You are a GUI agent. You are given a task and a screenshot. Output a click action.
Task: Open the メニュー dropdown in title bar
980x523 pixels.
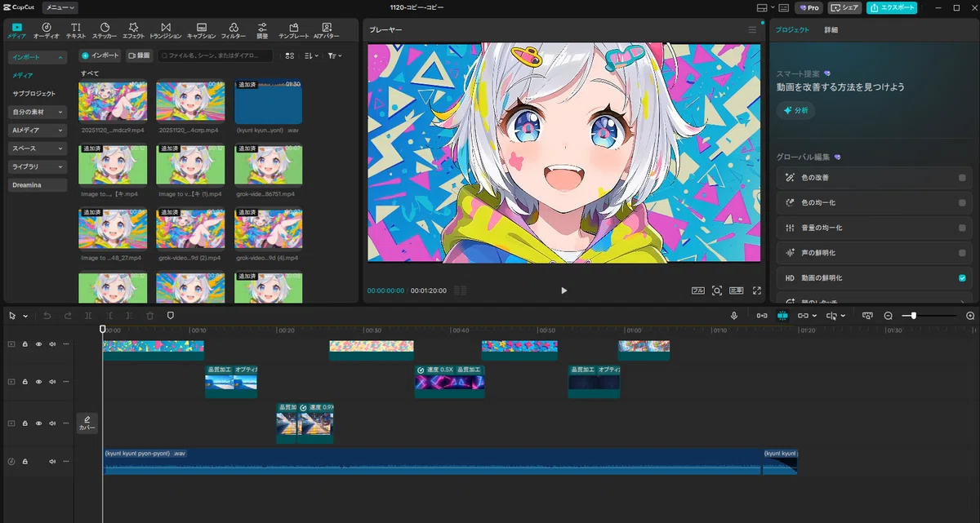click(60, 7)
